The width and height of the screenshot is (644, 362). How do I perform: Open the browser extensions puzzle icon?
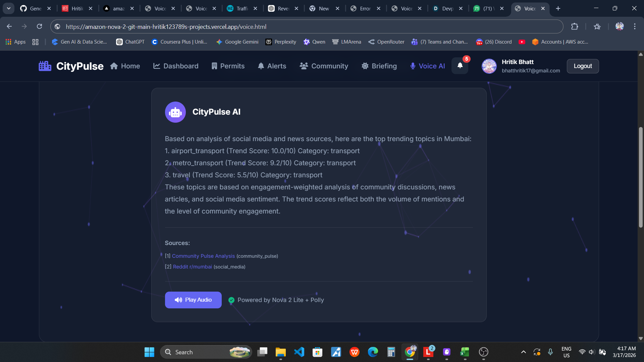(575, 26)
